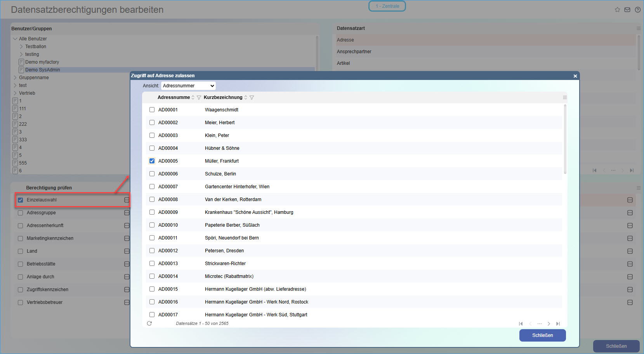This screenshot has width=644, height=354.
Task: Jump to last page of address records
Action: click(x=558, y=324)
